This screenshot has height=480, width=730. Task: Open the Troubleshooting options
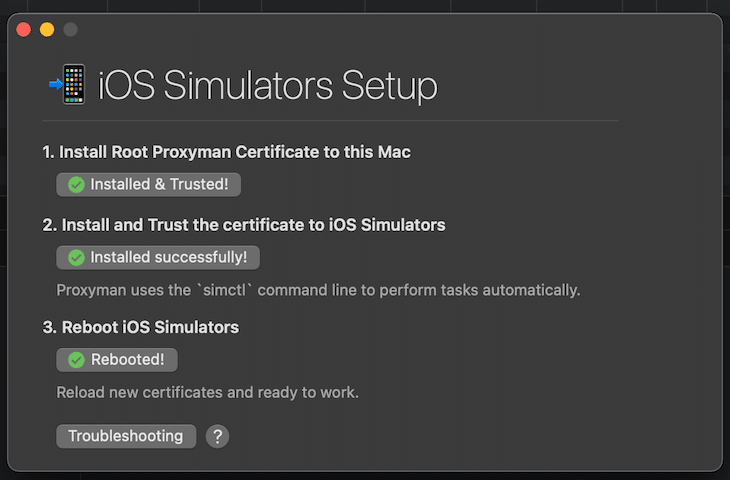point(126,436)
